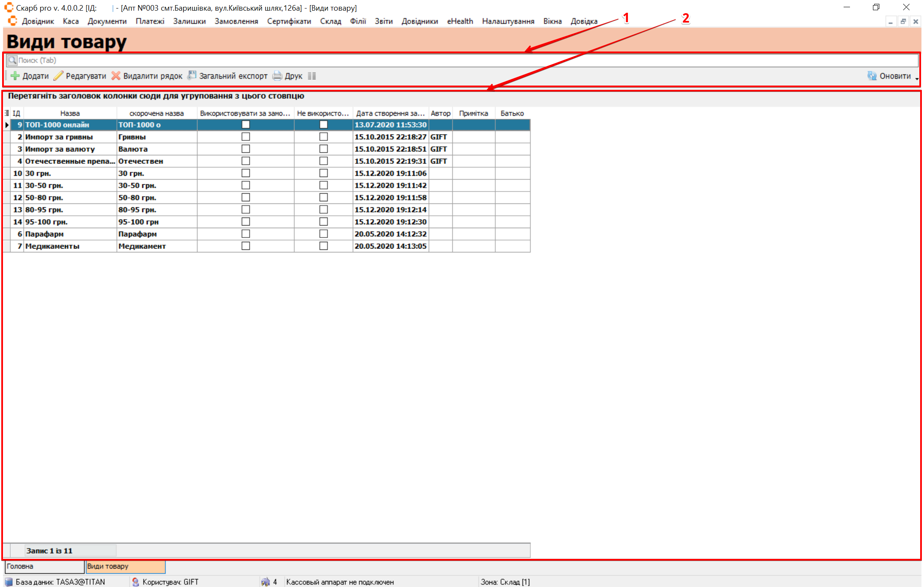Click the Оновити refresh icon

click(872, 76)
